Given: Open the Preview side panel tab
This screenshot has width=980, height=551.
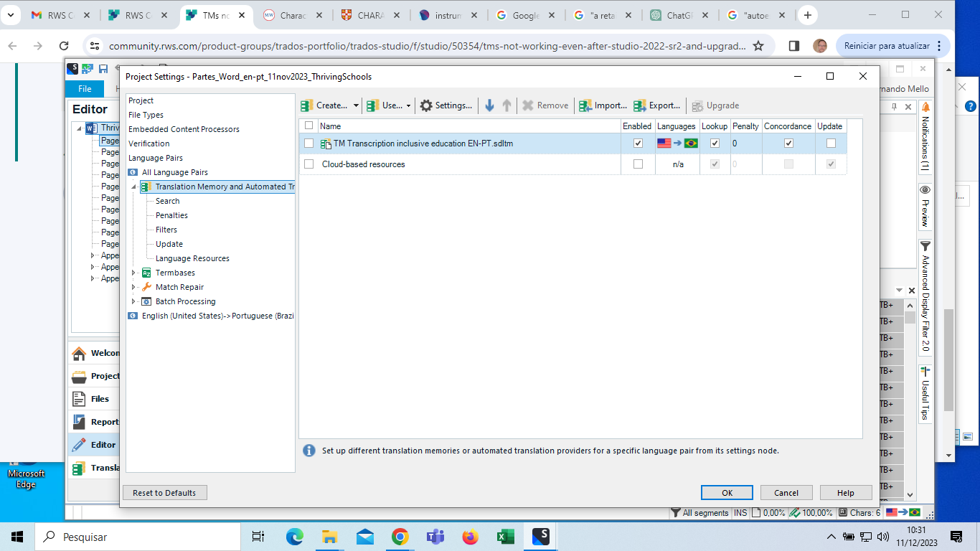Looking at the screenshot, I should [925, 206].
